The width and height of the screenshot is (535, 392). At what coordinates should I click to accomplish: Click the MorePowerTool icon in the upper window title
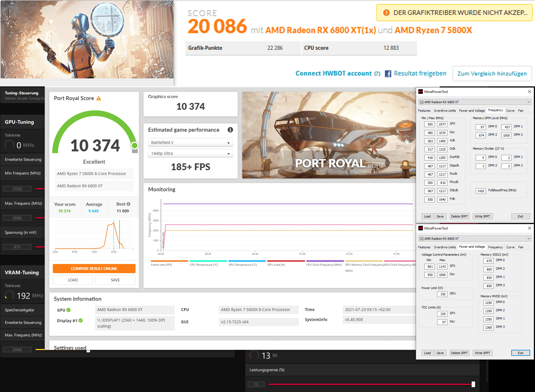point(421,92)
